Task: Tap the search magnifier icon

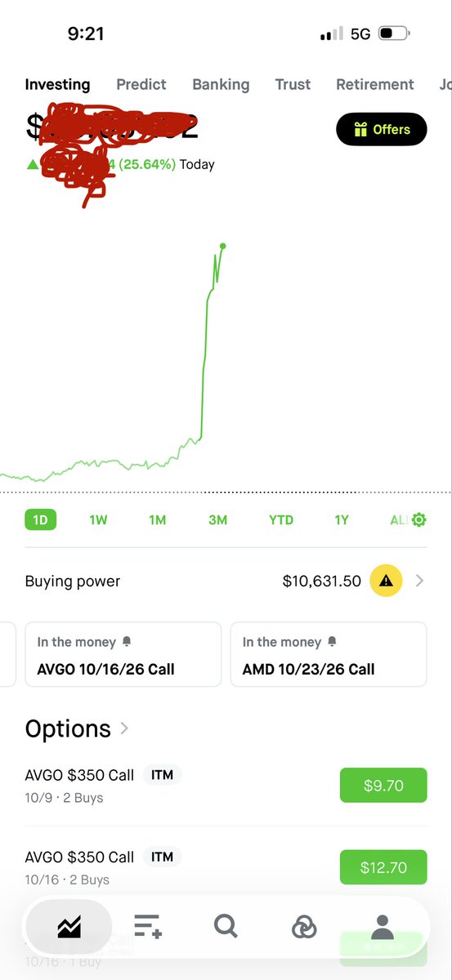Action: click(x=226, y=926)
